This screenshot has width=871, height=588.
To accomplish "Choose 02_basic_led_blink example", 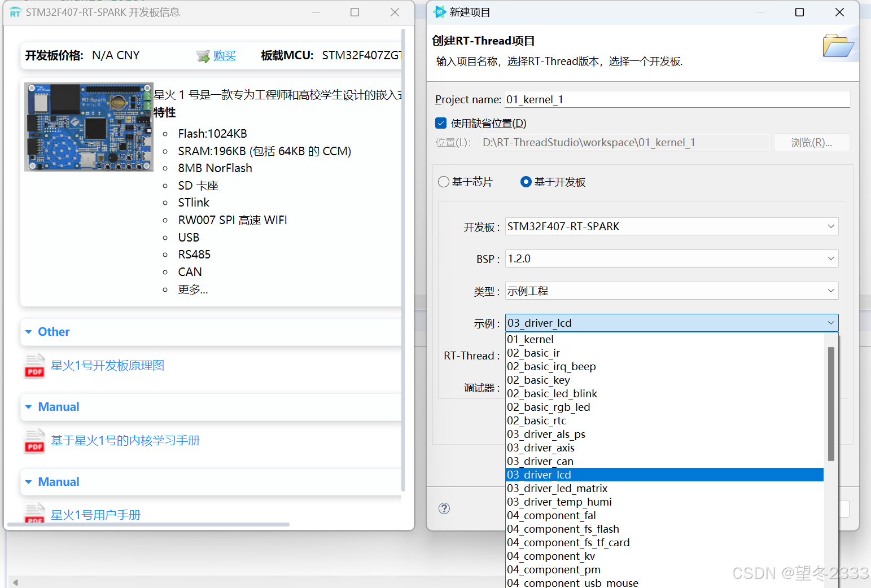I will click(x=664, y=393).
